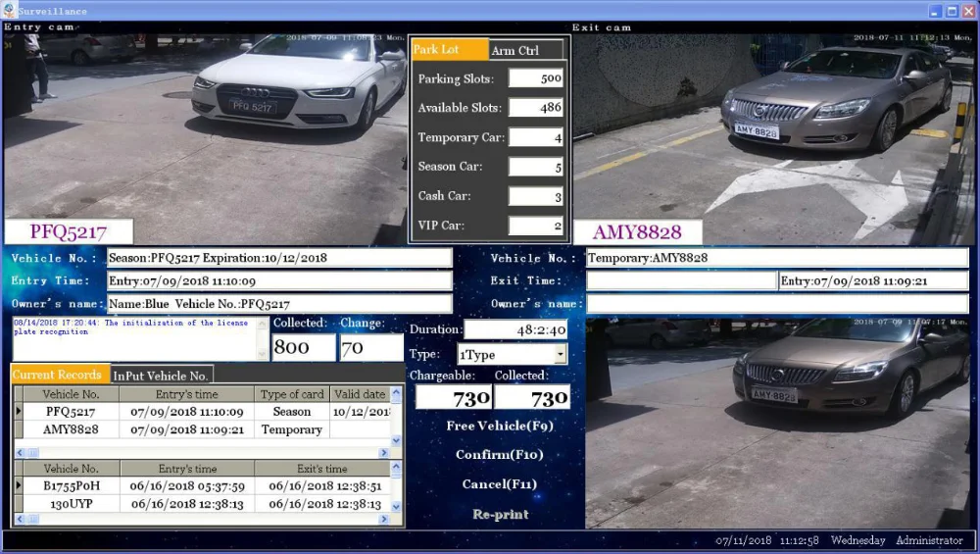Viewport: 980px width, 554px height.
Task: Click the Surveillance app icon in title bar
Action: tap(9, 11)
